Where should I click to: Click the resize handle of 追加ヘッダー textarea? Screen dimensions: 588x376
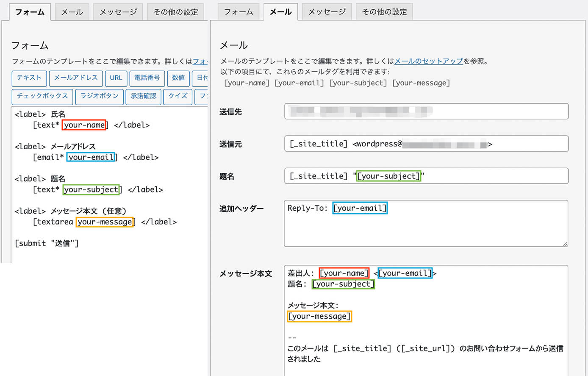click(x=565, y=243)
